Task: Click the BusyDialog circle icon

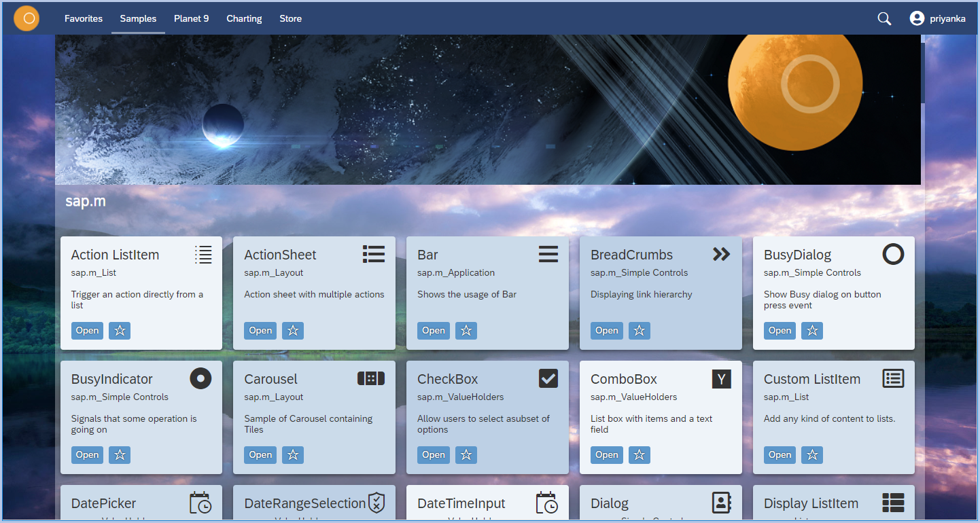Action: click(893, 253)
